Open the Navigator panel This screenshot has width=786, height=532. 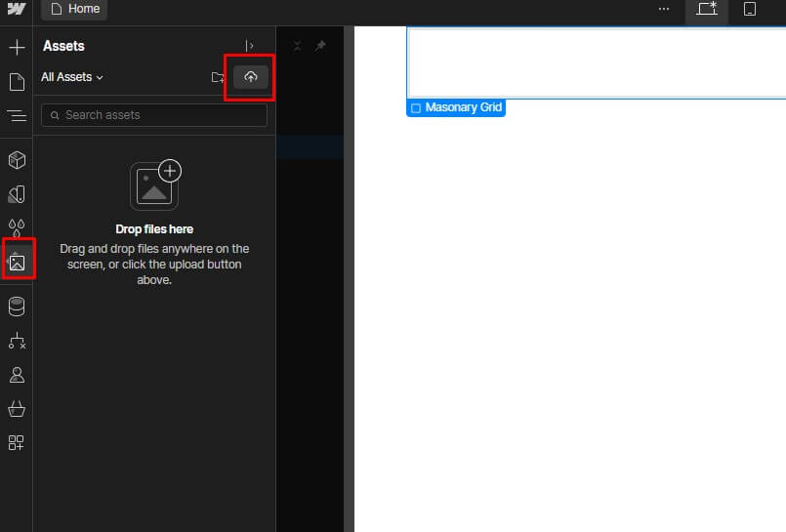coord(17,116)
